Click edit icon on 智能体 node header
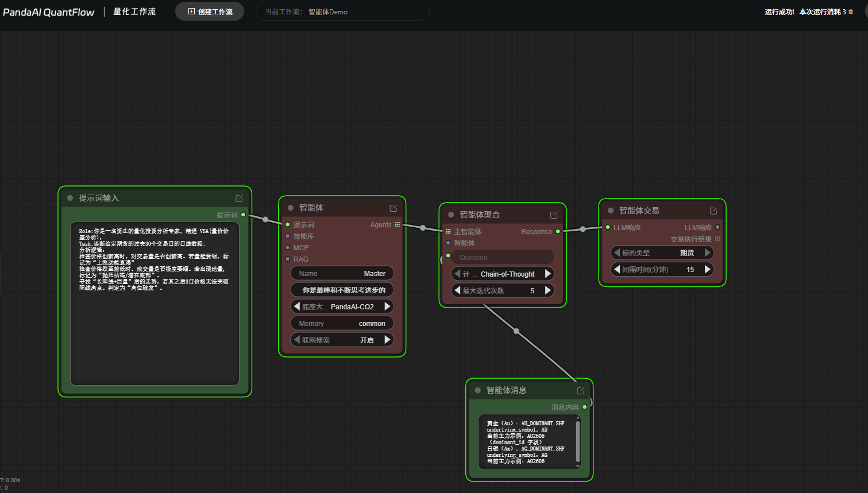This screenshot has height=493, width=868. coord(393,208)
